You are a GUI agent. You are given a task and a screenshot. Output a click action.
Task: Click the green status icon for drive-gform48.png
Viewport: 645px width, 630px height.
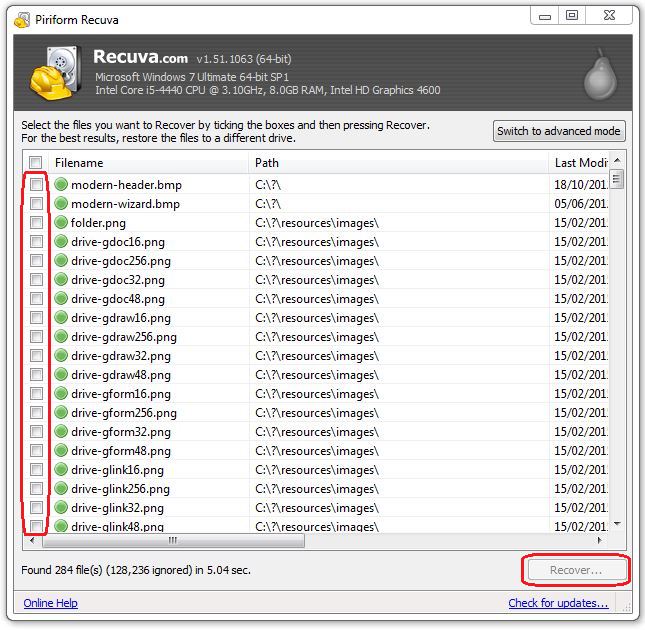(x=61, y=450)
